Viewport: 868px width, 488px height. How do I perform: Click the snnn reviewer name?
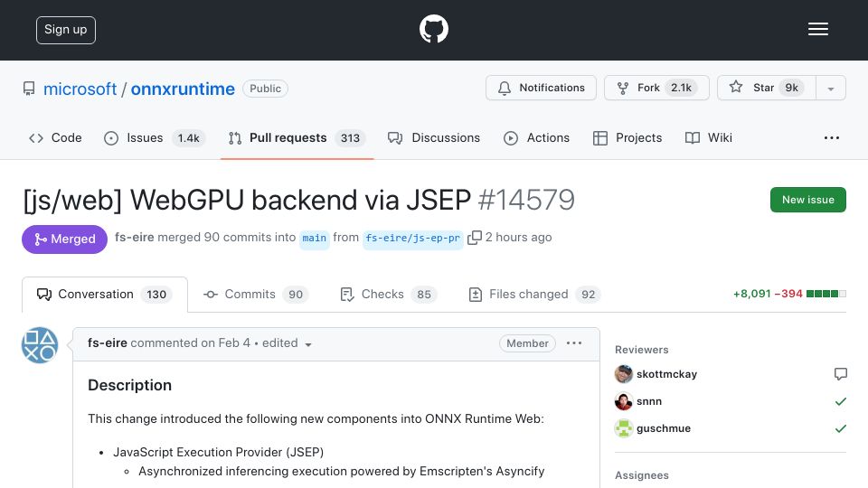[x=649, y=401]
